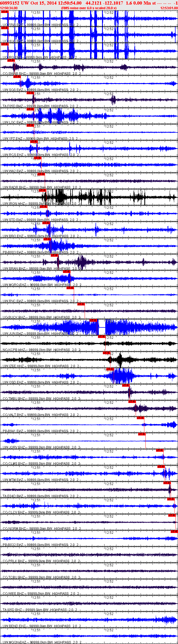
Task: Select the UW JORV EHZ station label
Action: [42, 447]
